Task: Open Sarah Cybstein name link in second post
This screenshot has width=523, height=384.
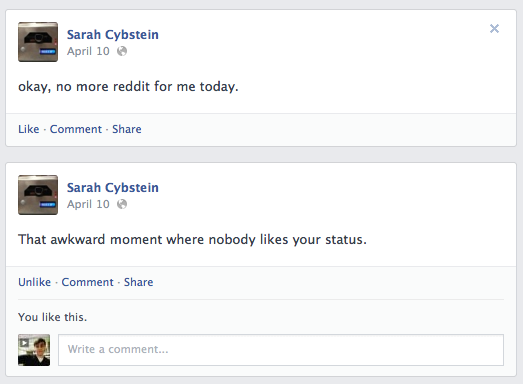Action: point(113,187)
